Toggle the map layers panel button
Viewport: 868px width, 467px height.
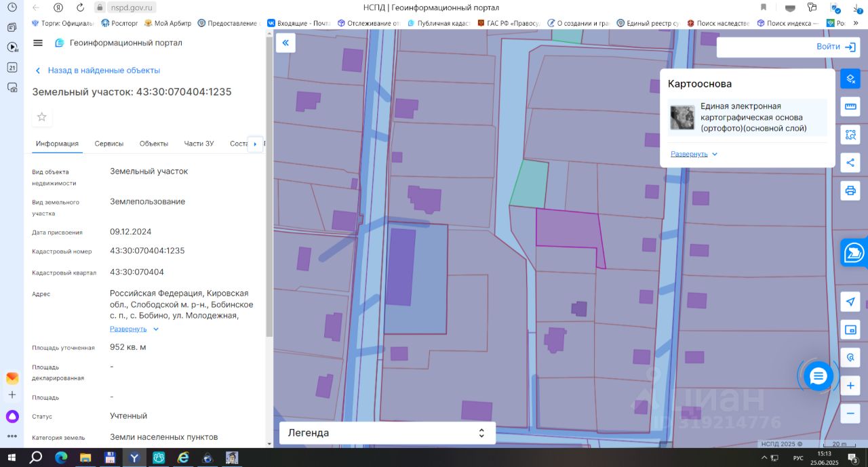[x=850, y=79]
